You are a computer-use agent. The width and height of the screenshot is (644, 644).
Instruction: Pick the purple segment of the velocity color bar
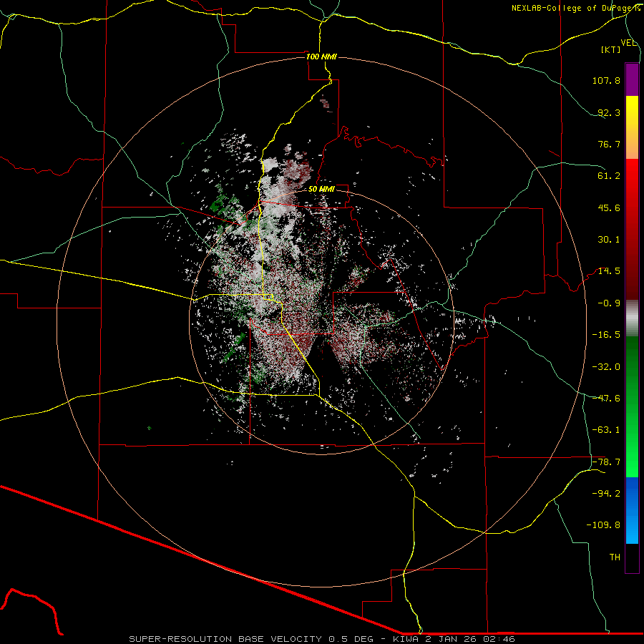pos(632,79)
